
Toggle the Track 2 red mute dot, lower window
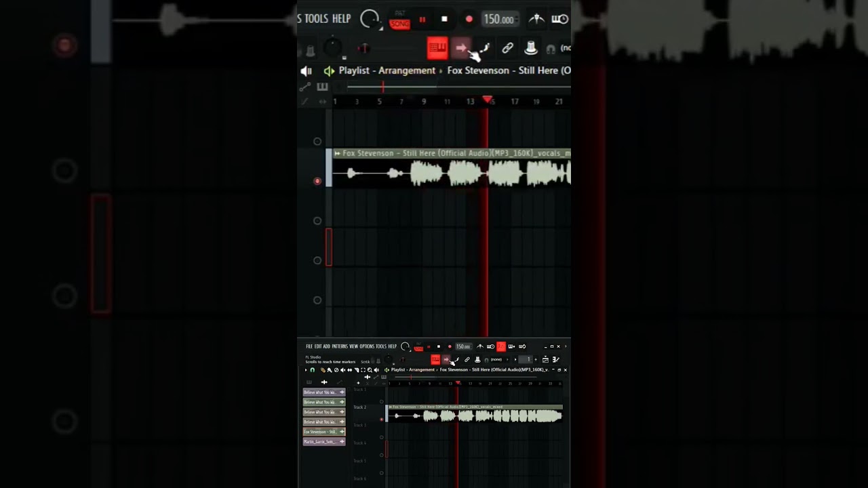382,420
